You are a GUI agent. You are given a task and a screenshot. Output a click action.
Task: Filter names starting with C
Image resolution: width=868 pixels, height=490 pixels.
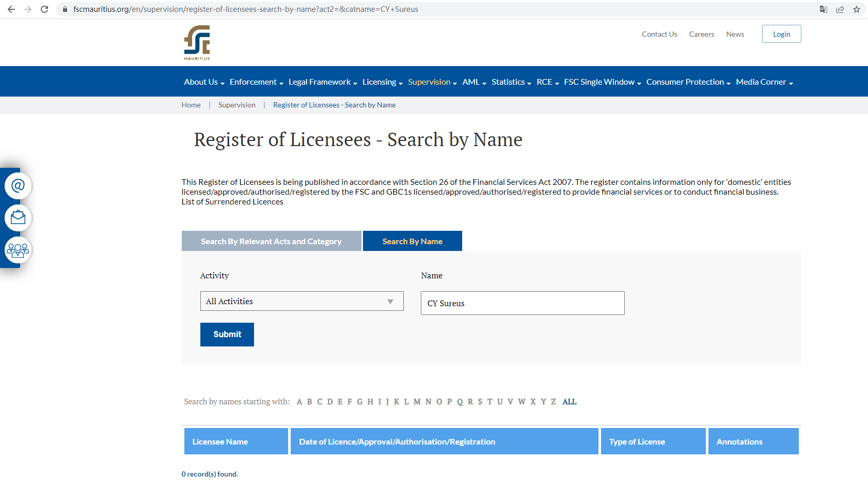coord(320,402)
